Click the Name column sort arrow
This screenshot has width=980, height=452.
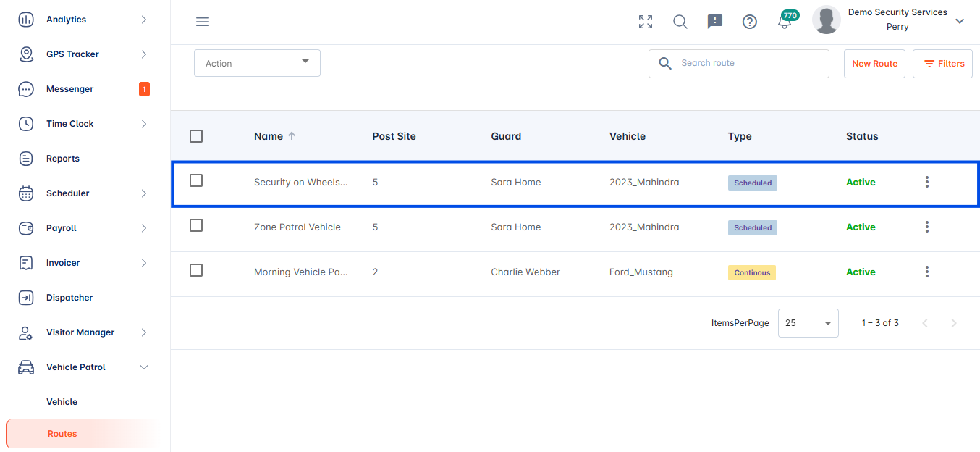point(292,135)
